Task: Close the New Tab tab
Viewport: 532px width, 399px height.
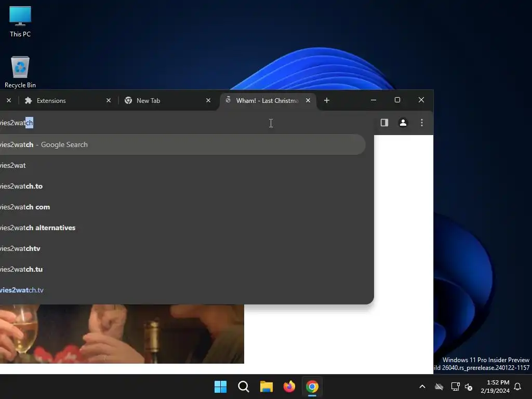Action: (x=208, y=100)
